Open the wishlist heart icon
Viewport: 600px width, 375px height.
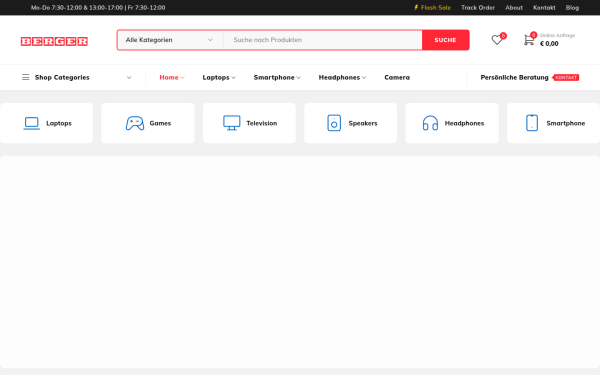(x=497, y=40)
